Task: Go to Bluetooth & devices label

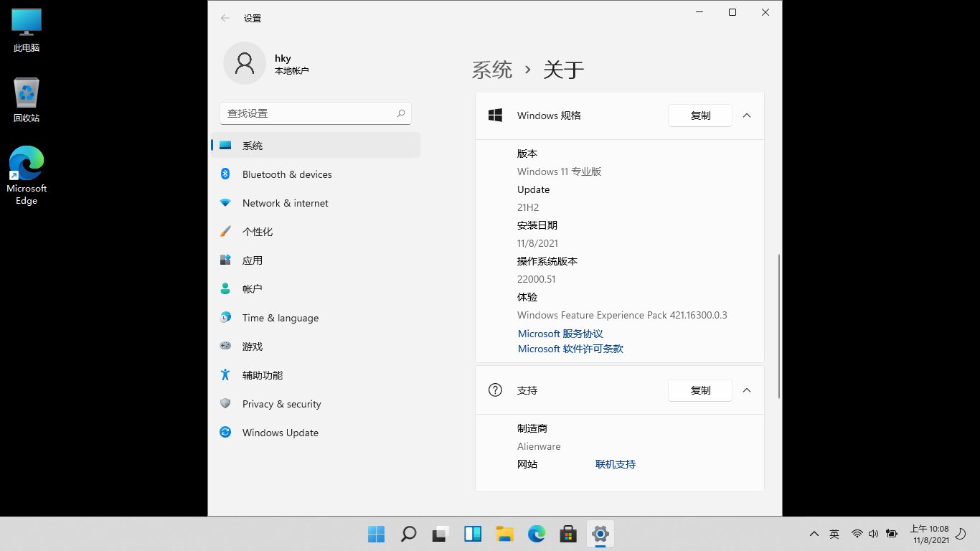Action: (x=287, y=174)
